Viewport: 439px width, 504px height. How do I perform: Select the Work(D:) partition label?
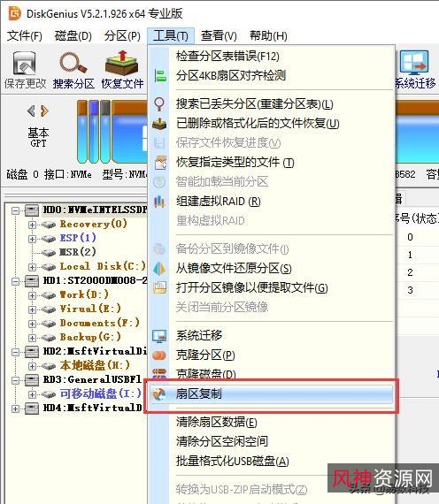pos(84,294)
